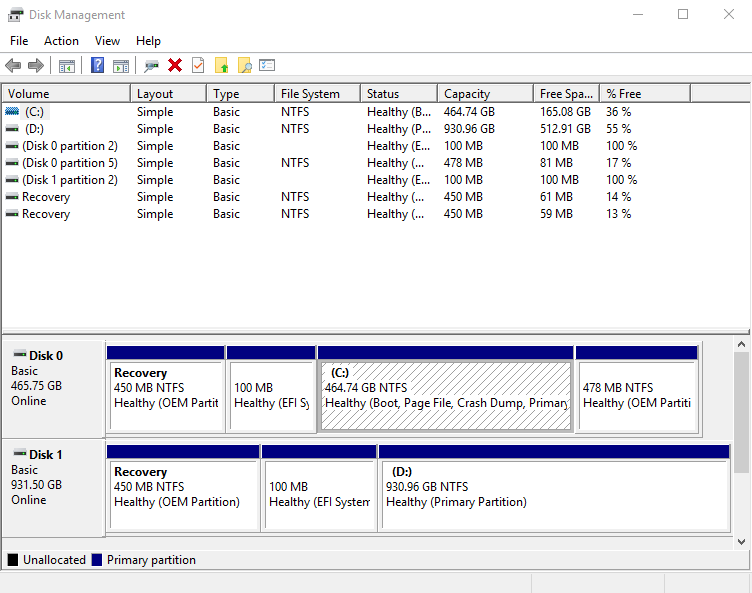752x593 pixels.
Task: Sort by the Type column header
Action: coord(241,94)
